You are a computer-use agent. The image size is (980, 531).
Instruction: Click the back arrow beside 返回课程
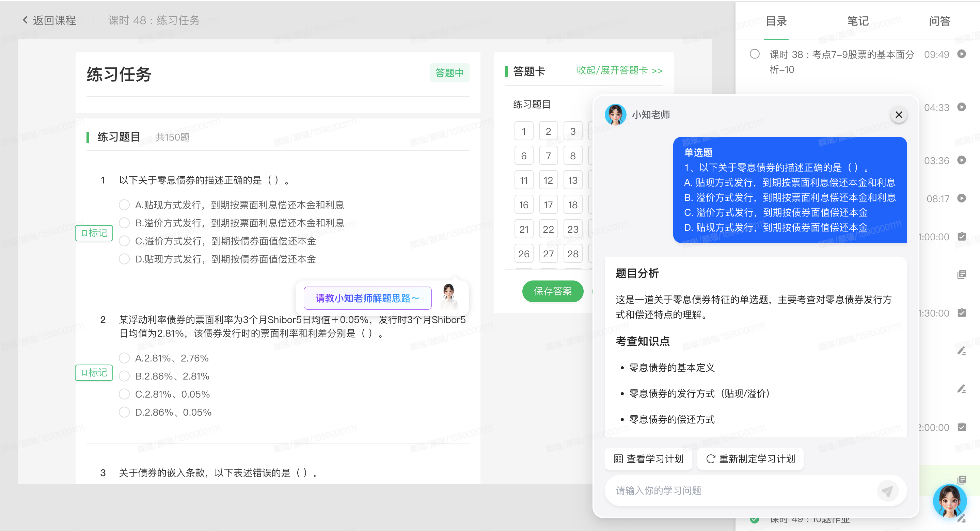[25, 20]
